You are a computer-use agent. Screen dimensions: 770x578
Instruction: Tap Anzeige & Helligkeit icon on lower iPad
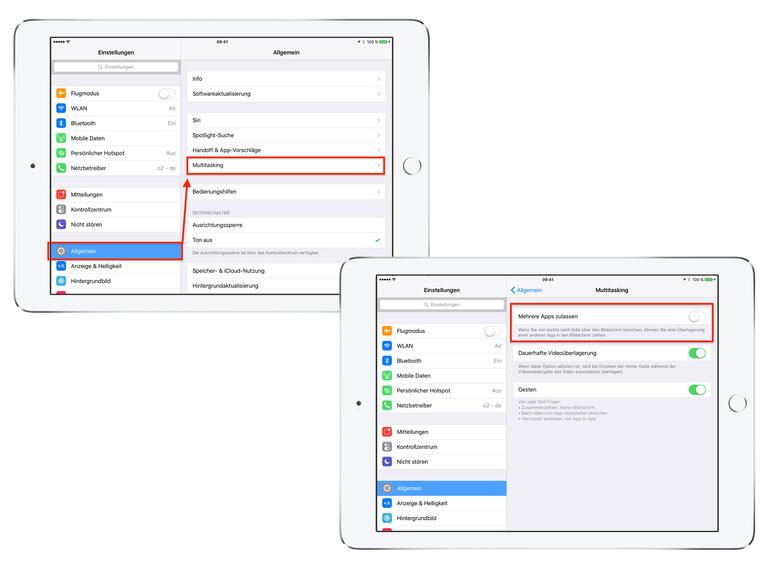(387, 503)
